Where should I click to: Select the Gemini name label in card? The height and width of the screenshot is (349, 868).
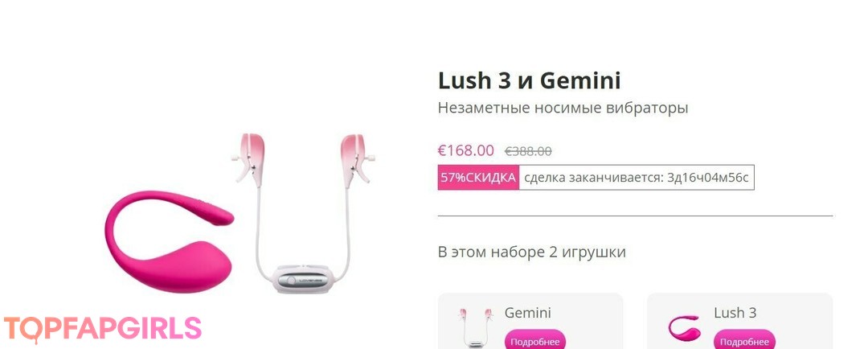point(527,313)
